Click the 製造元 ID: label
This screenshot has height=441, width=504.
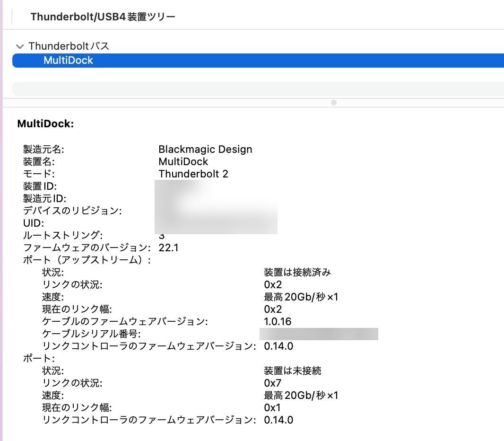pyautogui.click(x=44, y=198)
